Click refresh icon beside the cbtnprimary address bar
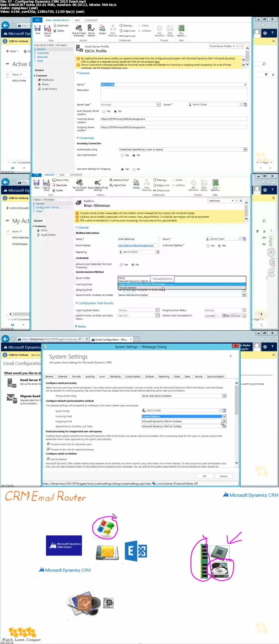The image size is (279, 644). coord(87,339)
